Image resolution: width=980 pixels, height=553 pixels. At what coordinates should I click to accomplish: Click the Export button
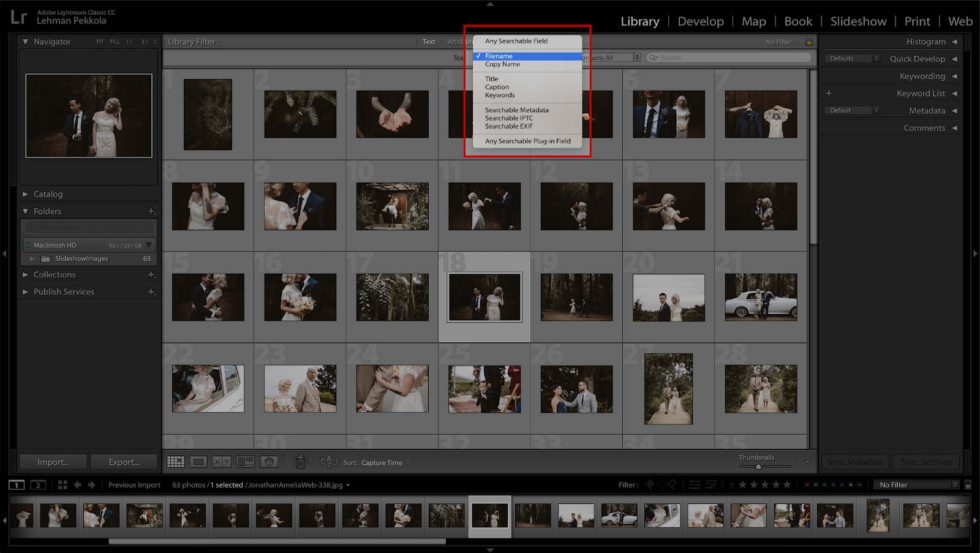(x=124, y=462)
